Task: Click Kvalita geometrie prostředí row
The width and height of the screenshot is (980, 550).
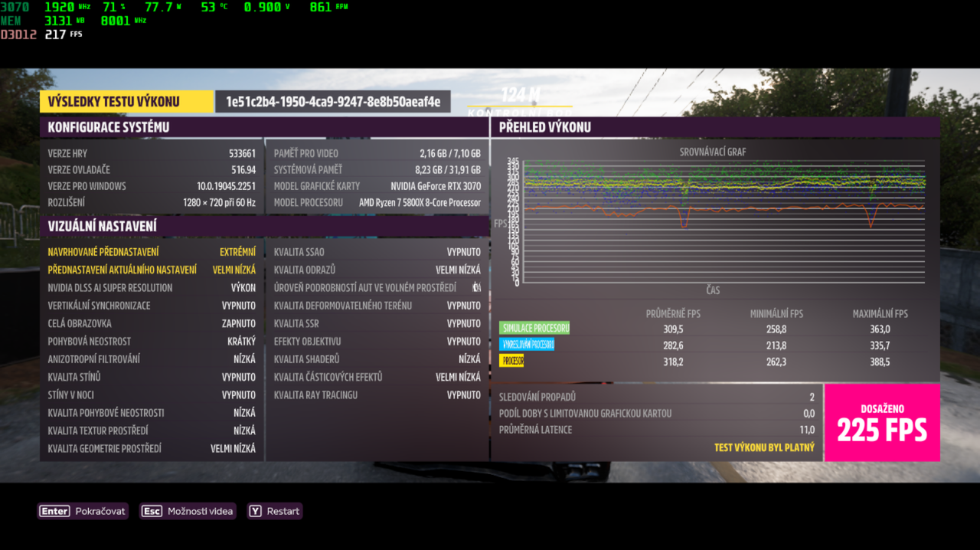Action: click(152, 449)
